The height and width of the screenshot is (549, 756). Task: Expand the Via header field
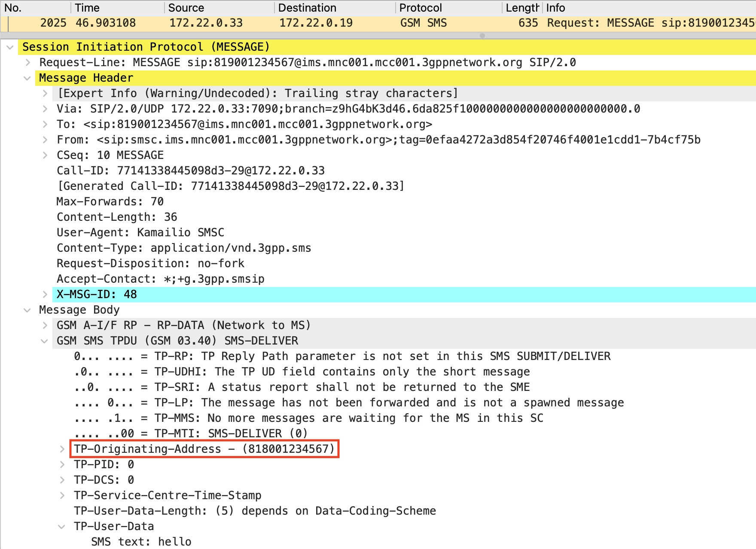click(x=45, y=109)
